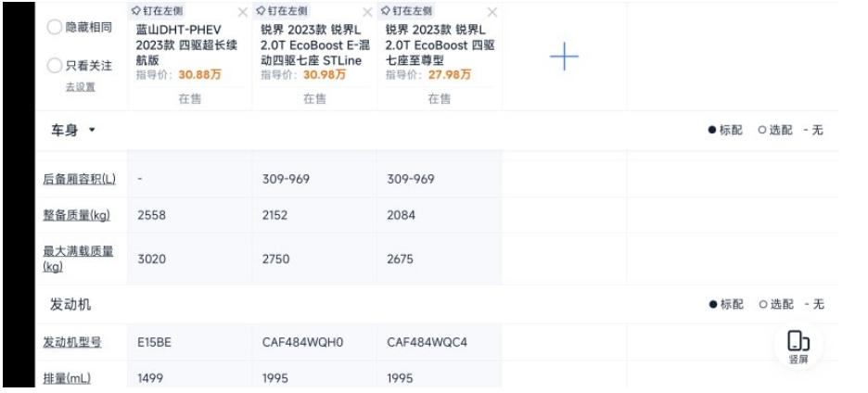868x393 pixels.
Task: Pin 蓝山DHT-PHEV column to left
Action: (158, 10)
